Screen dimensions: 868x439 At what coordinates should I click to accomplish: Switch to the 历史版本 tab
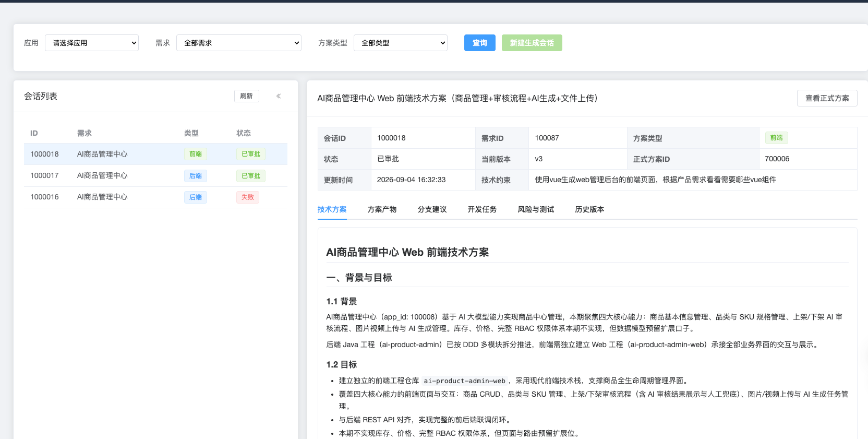tap(590, 209)
